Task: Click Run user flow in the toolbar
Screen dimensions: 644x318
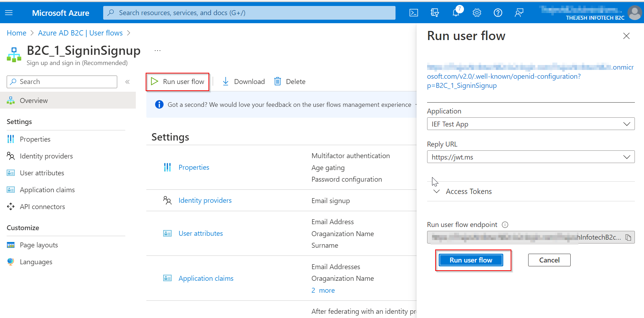Action: (178, 82)
